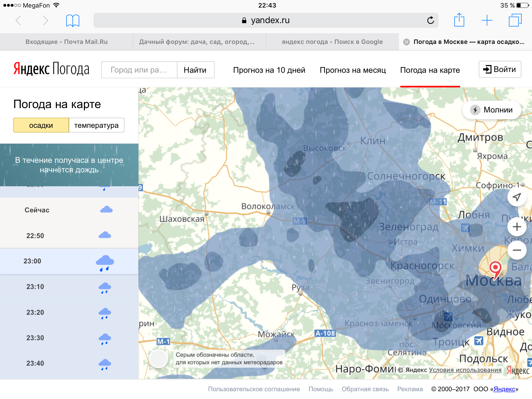
Task: Reload the yandex.ru page
Action: click(x=430, y=20)
